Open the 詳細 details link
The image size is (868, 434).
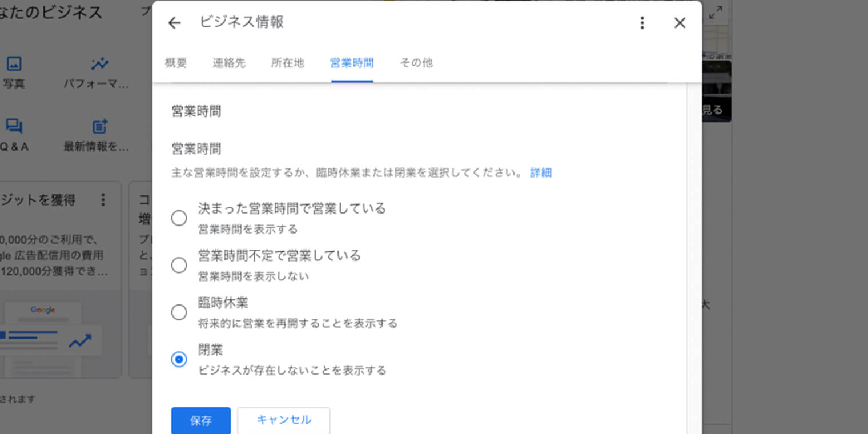(x=541, y=172)
